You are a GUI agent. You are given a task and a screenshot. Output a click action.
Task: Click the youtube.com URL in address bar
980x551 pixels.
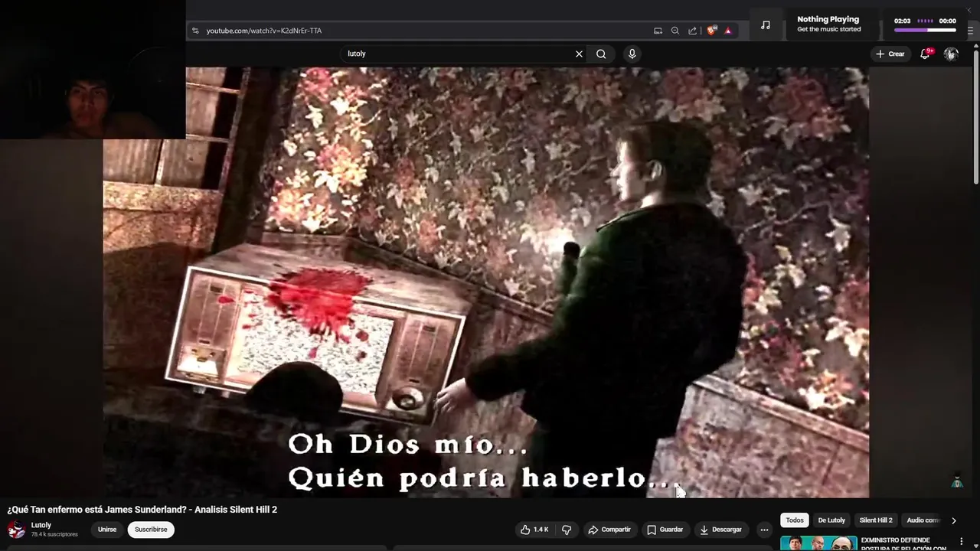coord(264,31)
